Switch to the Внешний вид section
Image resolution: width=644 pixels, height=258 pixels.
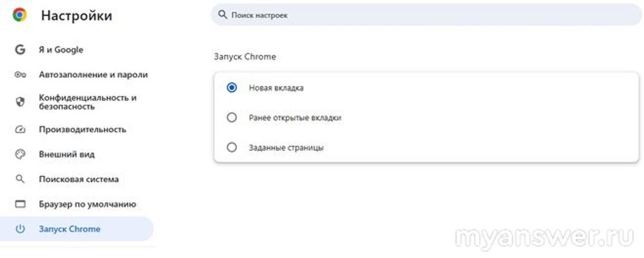pyautogui.click(x=66, y=154)
